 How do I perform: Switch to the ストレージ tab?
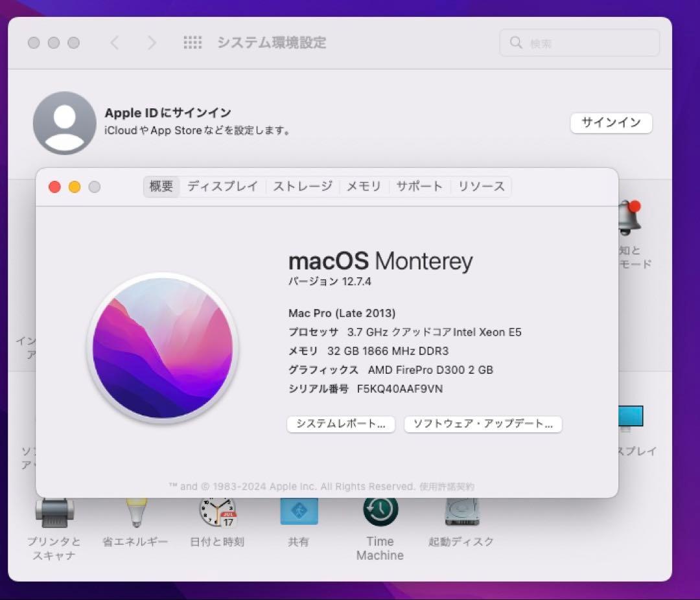point(302,186)
